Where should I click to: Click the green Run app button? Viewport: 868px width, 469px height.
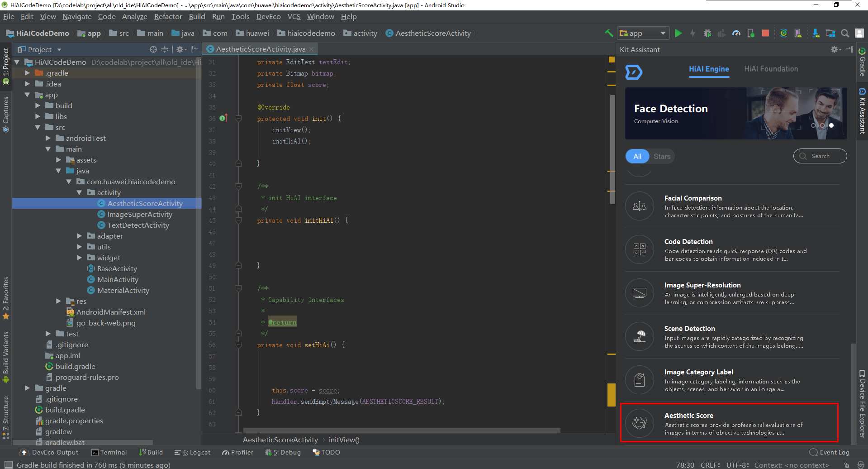(x=678, y=33)
